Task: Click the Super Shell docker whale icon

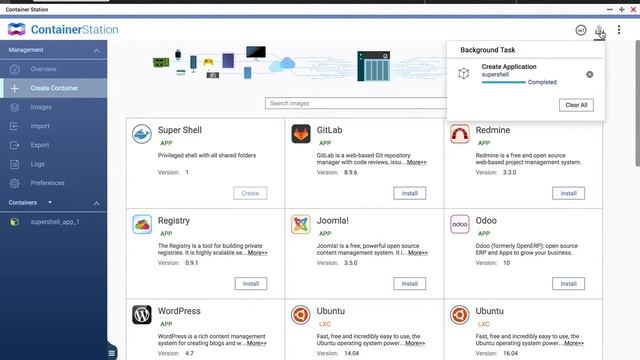Action: (142, 134)
